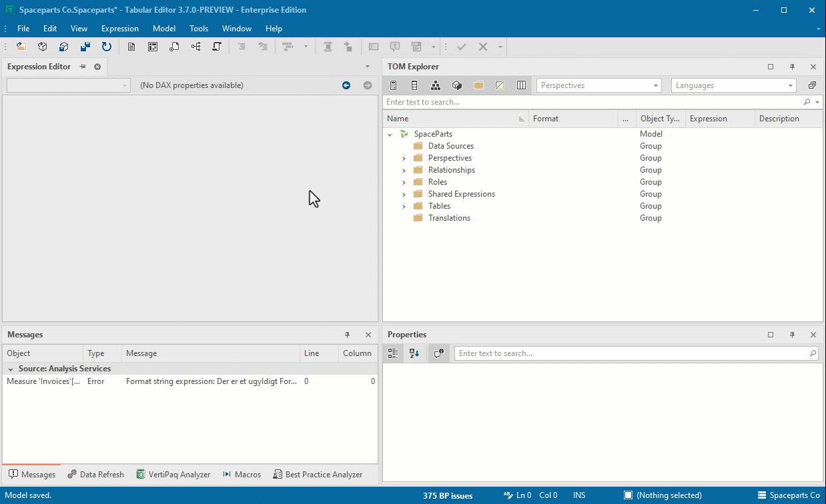Open the Model menu
Viewport: 826px width, 504px height.
pyautogui.click(x=163, y=28)
